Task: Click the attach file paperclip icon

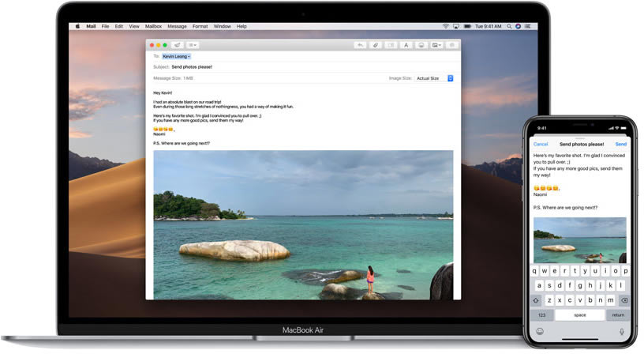Action: [376, 45]
